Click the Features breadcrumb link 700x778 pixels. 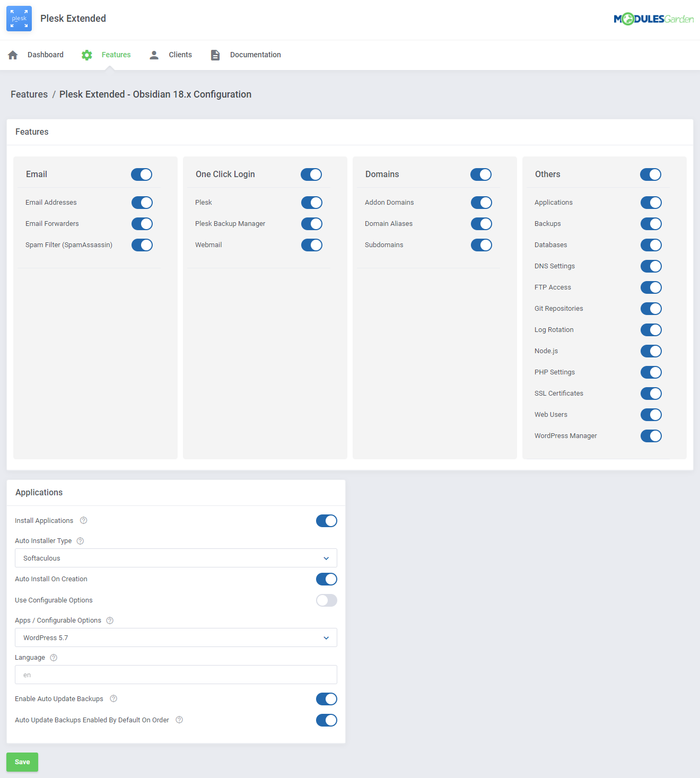[x=29, y=94]
